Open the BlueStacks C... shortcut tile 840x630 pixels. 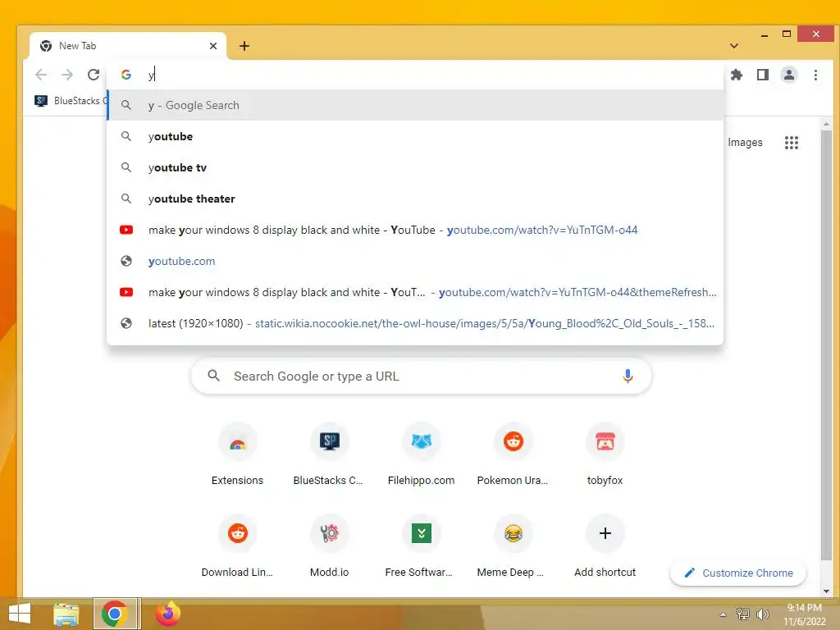pyautogui.click(x=329, y=454)
